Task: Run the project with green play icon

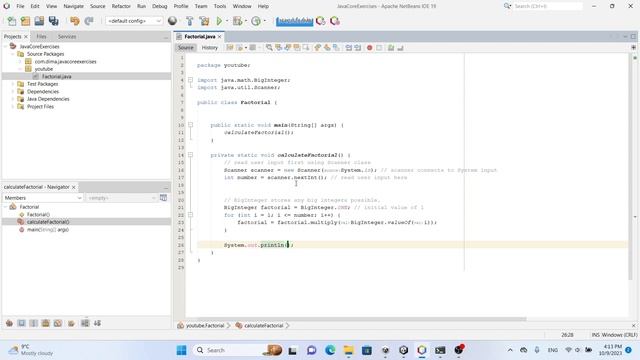Action: 219,21
